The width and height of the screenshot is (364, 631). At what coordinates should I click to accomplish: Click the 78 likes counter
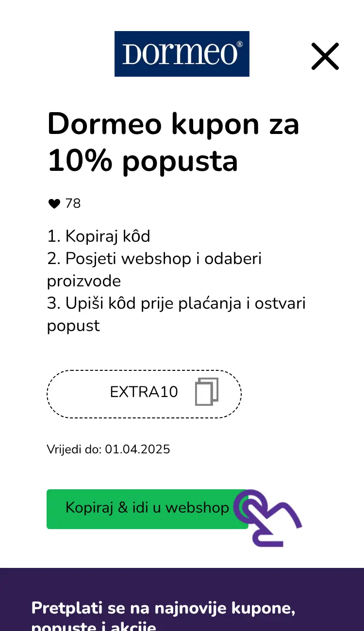tap(74, 204)
